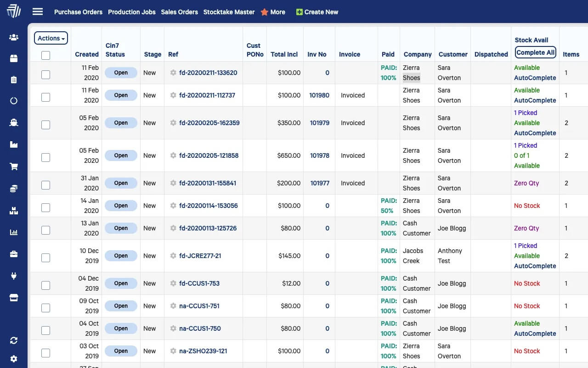Screen dimensions: 588x368
Task: Open the Actions dropdown menu
Action: coord(51,38)
